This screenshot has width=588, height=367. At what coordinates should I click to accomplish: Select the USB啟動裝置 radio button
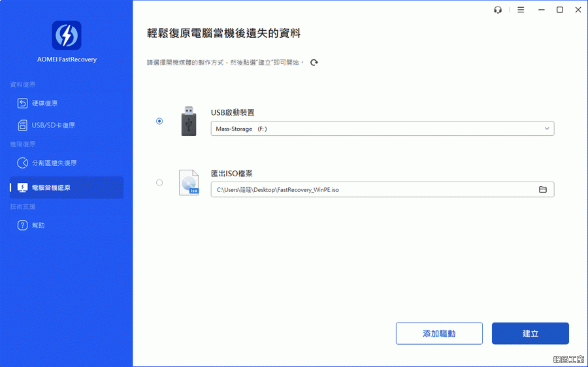point(159,121)
